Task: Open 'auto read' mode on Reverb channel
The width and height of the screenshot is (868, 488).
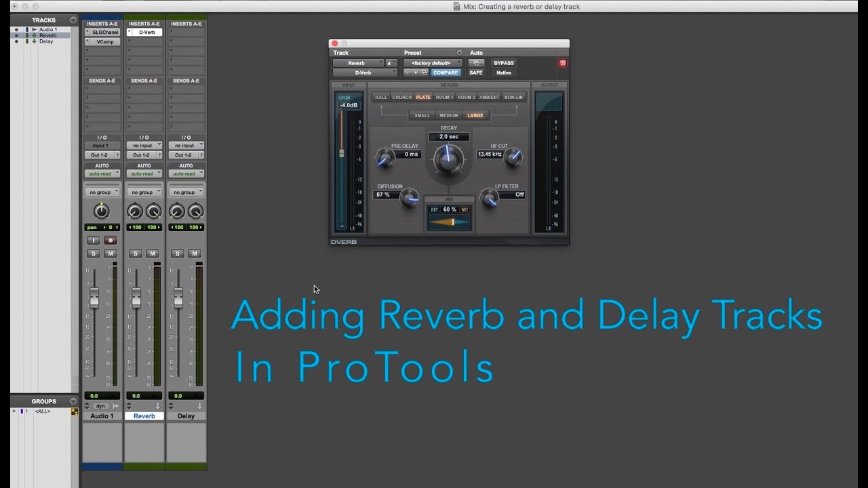Action: pos(144,174)
